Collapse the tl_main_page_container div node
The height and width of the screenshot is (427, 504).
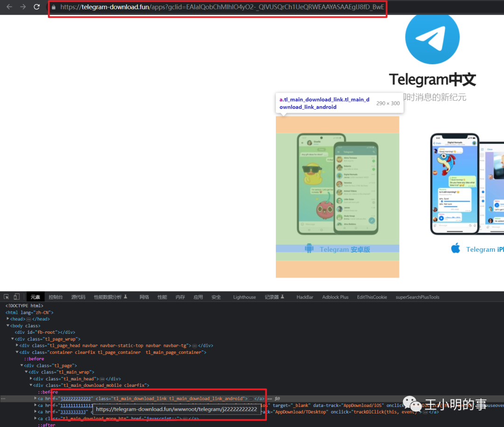(17, 352)
